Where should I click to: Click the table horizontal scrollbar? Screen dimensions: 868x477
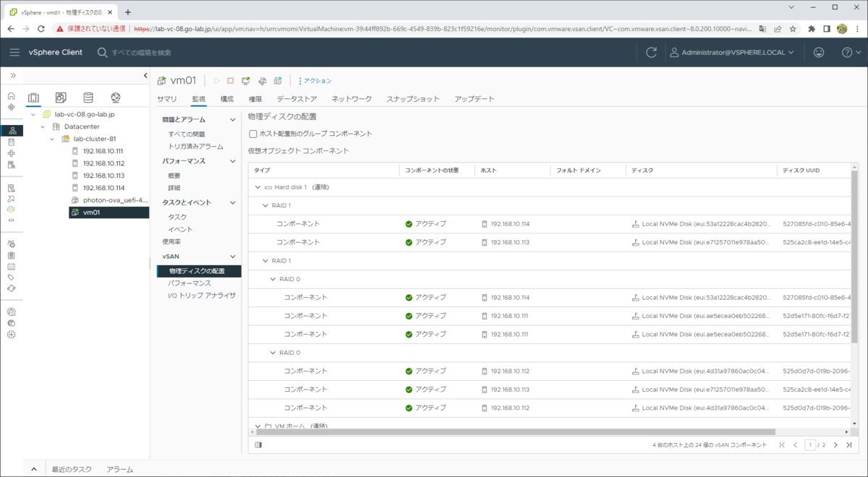pos(517,432)
